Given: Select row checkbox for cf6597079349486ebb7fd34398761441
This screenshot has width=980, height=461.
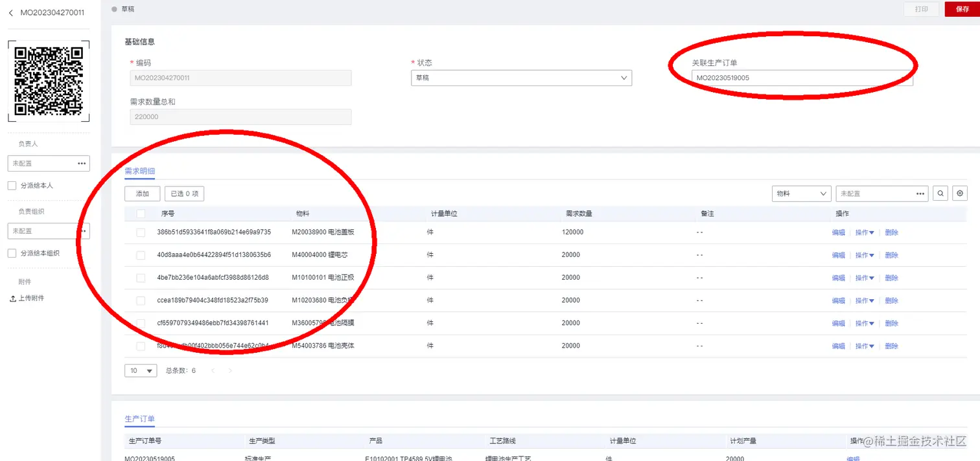Looking at the screenshot, I should click(x=141, y=323).
